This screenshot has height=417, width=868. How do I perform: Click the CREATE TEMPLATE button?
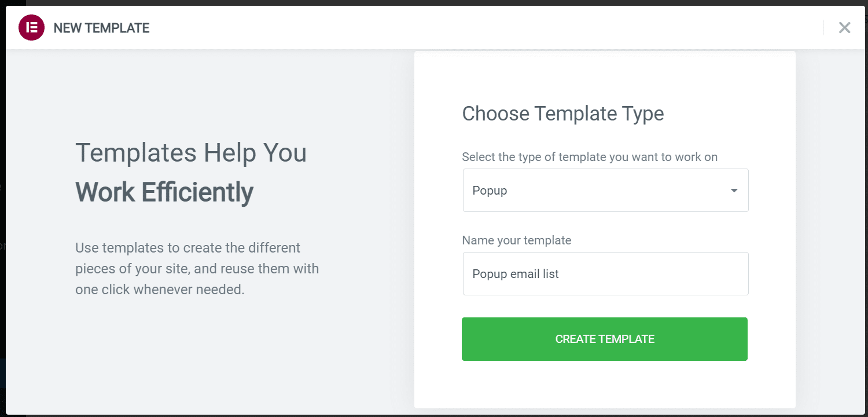(x=604, y=339)
